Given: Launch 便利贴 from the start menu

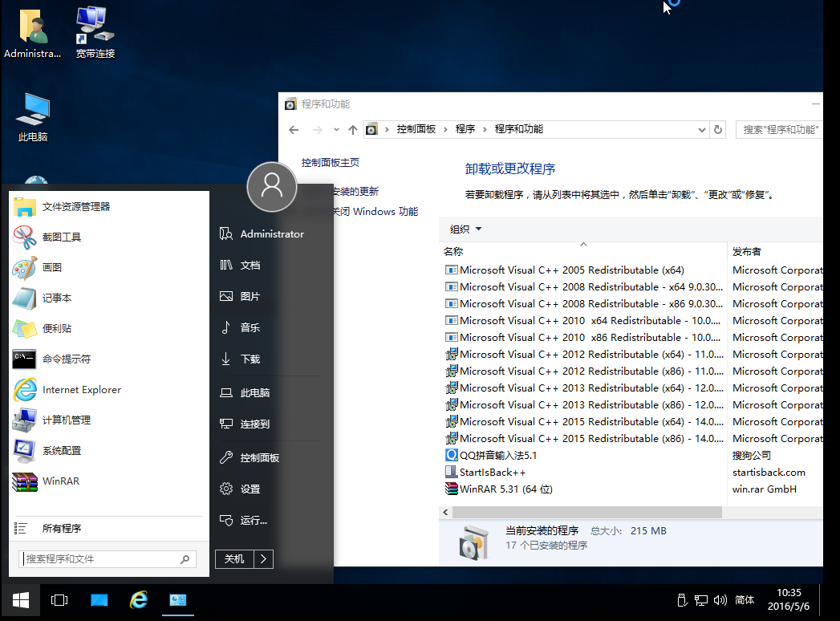Looking at the screenshot, I should tap(109, 328).
